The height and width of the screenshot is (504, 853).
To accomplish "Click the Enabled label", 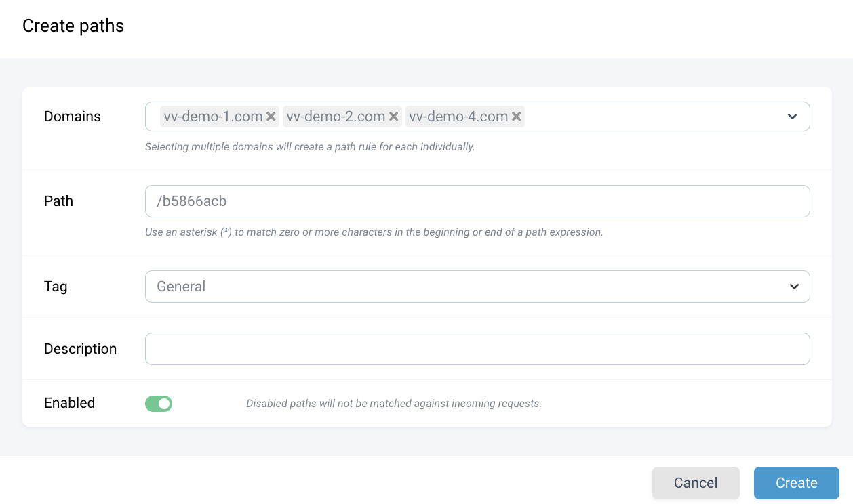I will (x=69, y=403).
